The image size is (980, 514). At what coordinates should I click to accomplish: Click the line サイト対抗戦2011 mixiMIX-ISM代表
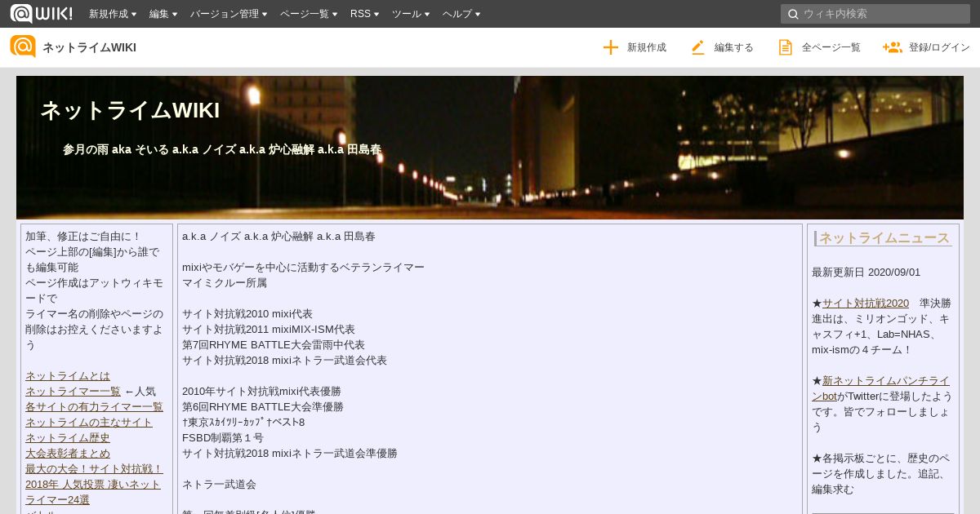click(x=269, y=330)
